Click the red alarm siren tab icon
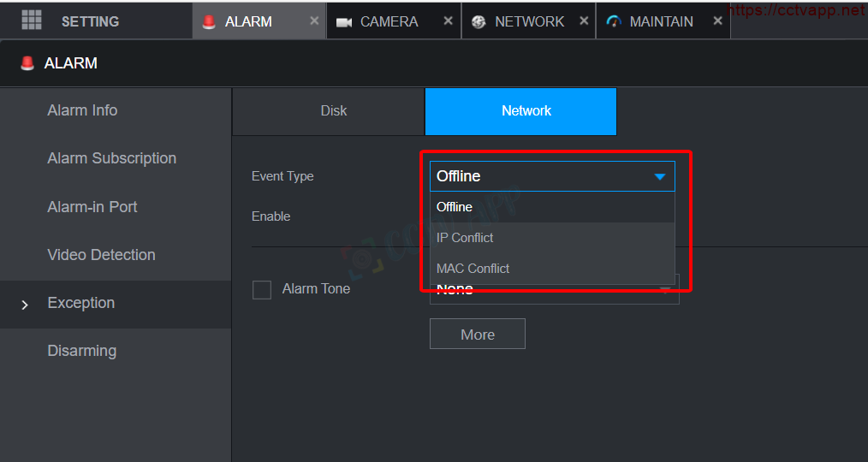868x462 pixels. click(209, 22)
